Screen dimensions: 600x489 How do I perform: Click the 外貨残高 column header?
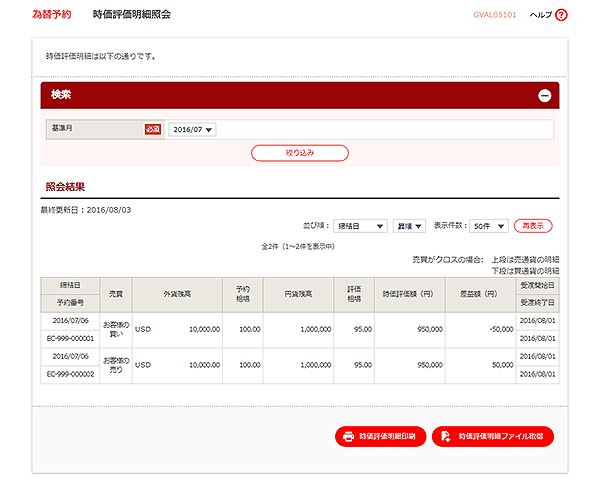coord(177,294)
